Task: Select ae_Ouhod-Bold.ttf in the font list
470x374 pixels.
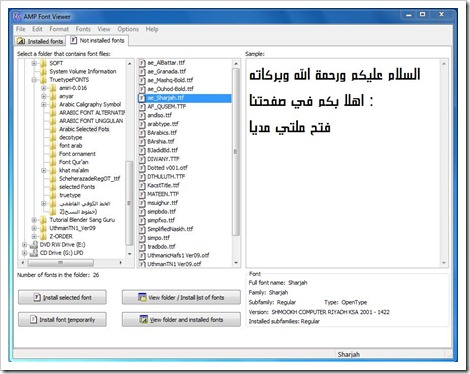Action: pos(170,89)
